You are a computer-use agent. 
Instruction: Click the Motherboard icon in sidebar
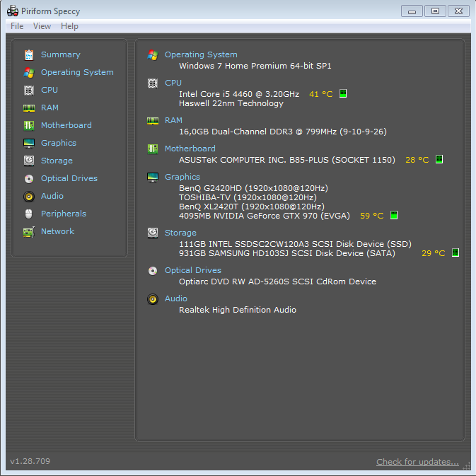pyautogui.click(x=29, y=125)
